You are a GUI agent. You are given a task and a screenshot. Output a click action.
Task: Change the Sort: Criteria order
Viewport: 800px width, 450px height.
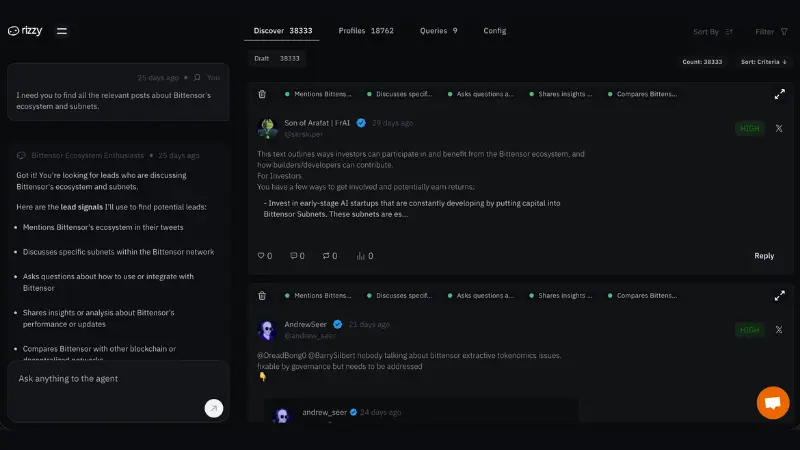point(762,62)
